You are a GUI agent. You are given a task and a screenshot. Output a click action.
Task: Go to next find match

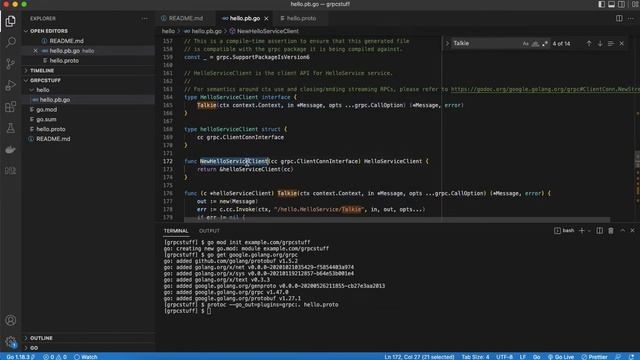pyautogui.click(x=600, y=43)
